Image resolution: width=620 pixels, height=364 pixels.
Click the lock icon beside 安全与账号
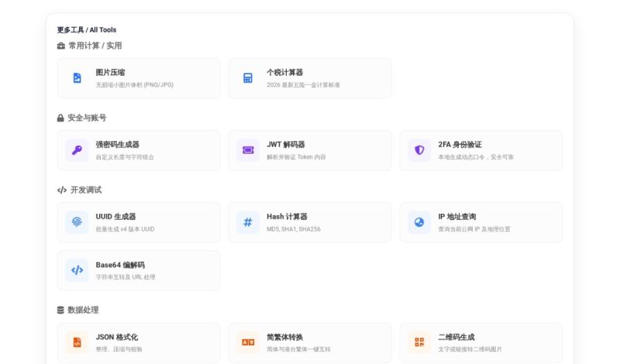[60, 118]
